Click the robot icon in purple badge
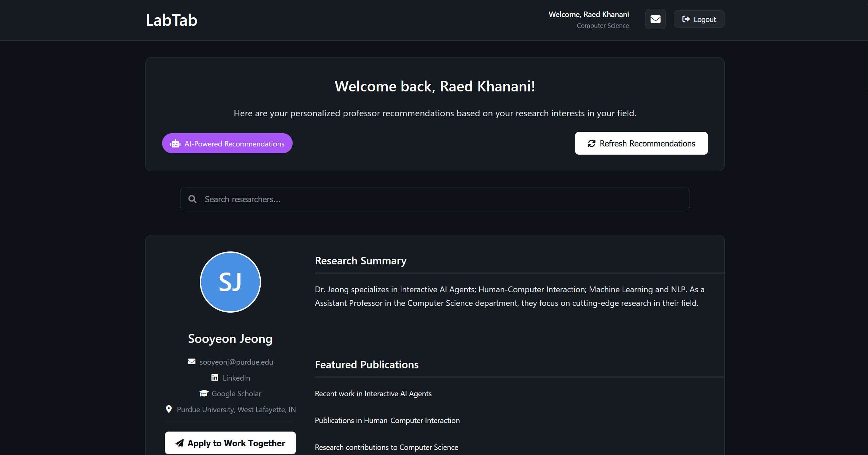Screen dimensions: 868x455 175,144
